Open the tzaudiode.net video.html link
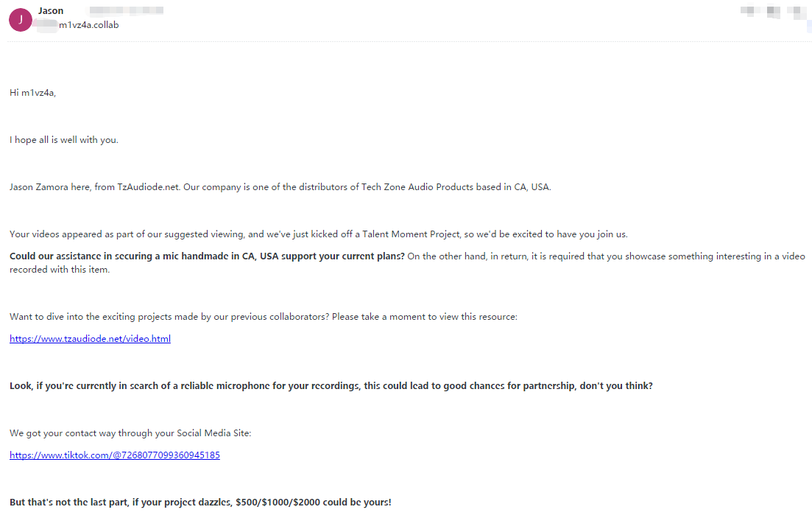This screenshot has height=532, width=812. point(90,339)
